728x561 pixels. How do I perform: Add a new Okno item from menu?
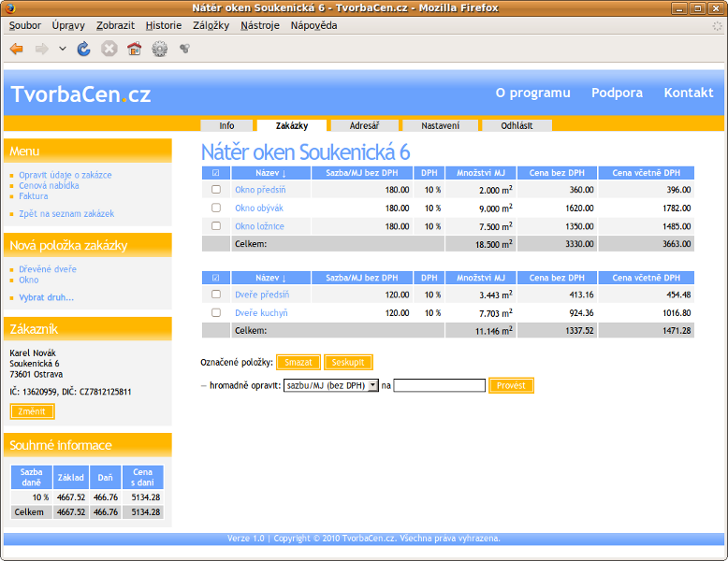pos(29,280)
